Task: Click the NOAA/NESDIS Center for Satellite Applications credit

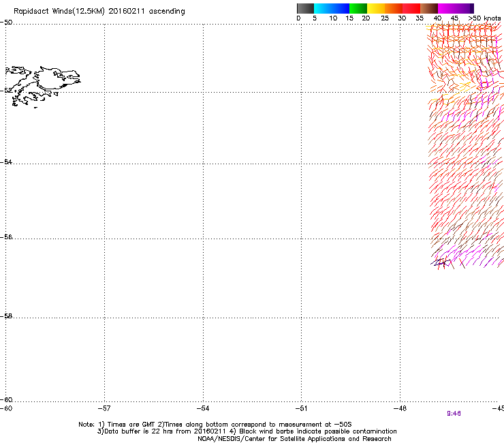Action: (294, 439)
